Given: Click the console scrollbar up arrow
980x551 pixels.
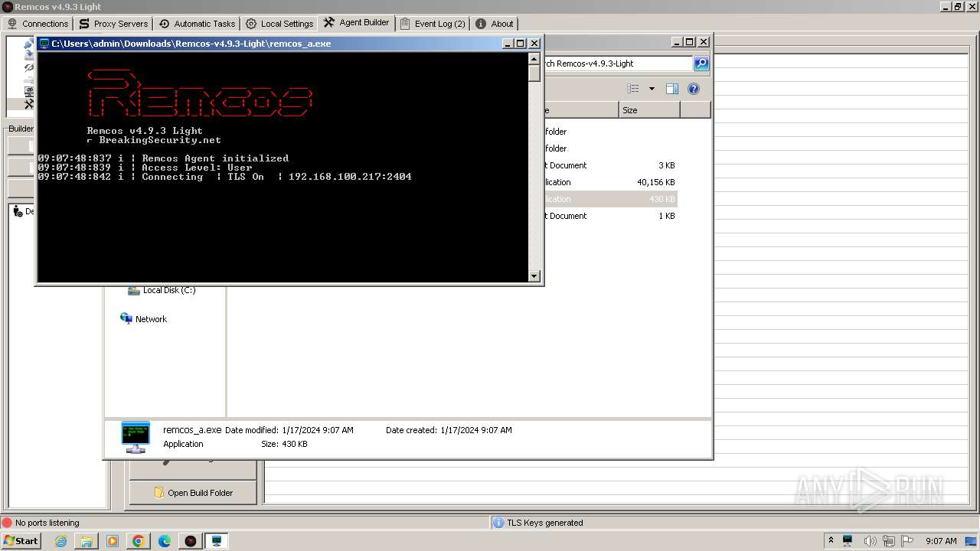Looking at the screenshot, I should 534,58.
